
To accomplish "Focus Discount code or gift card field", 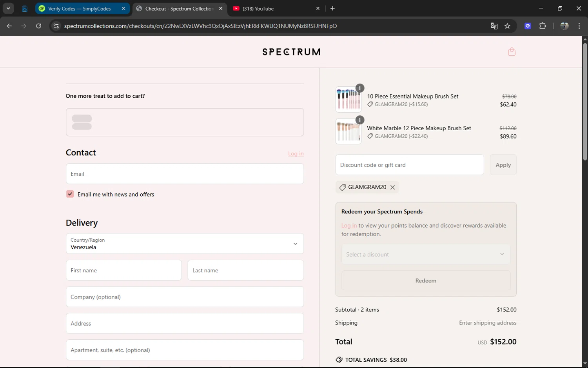I will tap(410, 165).
